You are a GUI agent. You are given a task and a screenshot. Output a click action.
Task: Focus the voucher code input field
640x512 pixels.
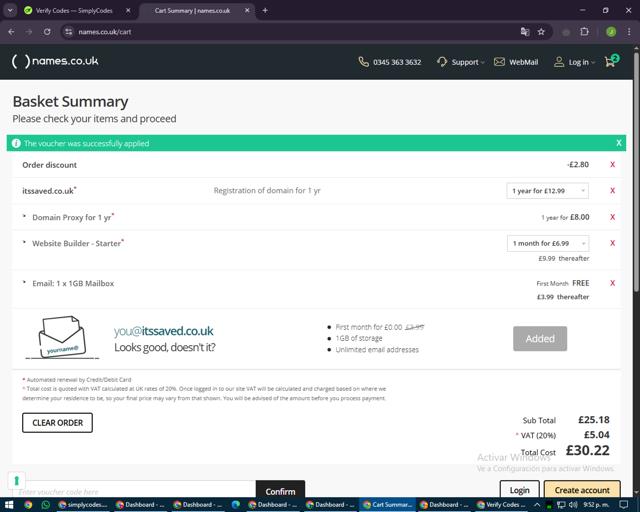click(x=135, y=490)
